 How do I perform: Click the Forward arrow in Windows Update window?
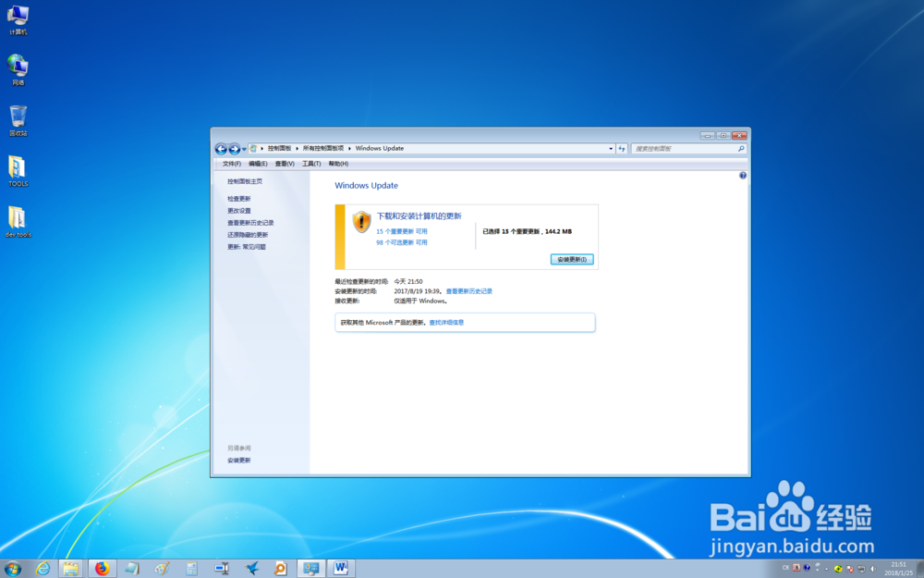(234, 149)
